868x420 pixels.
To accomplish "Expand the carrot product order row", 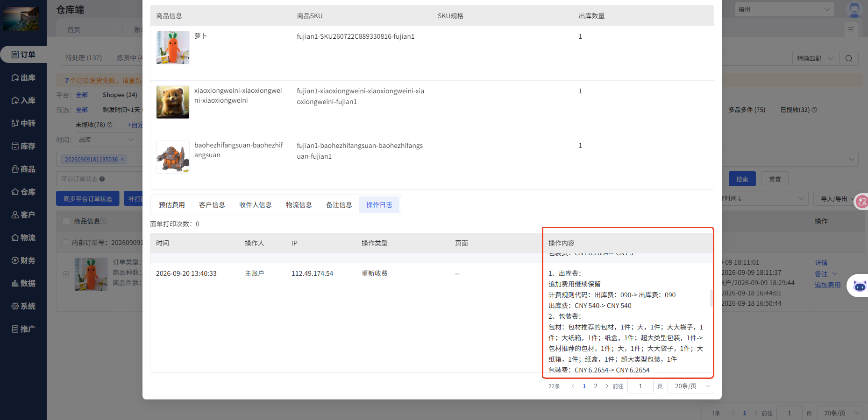I will click(66, 274).
